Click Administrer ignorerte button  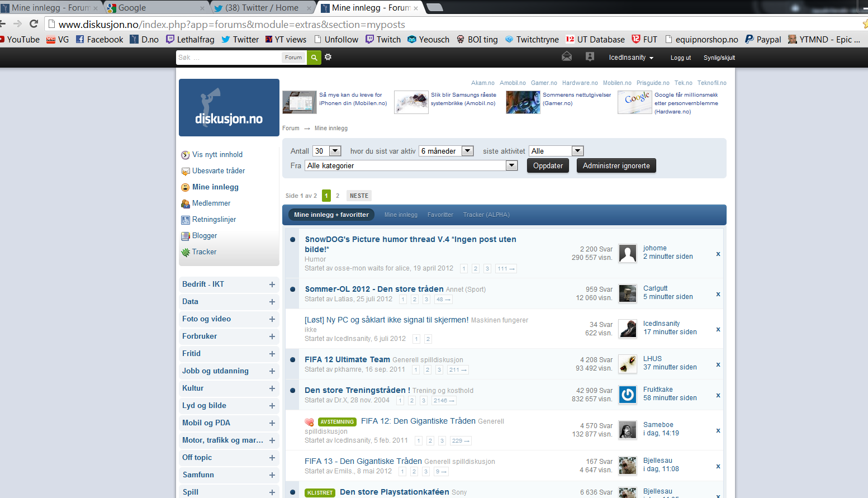coord(616,165)
